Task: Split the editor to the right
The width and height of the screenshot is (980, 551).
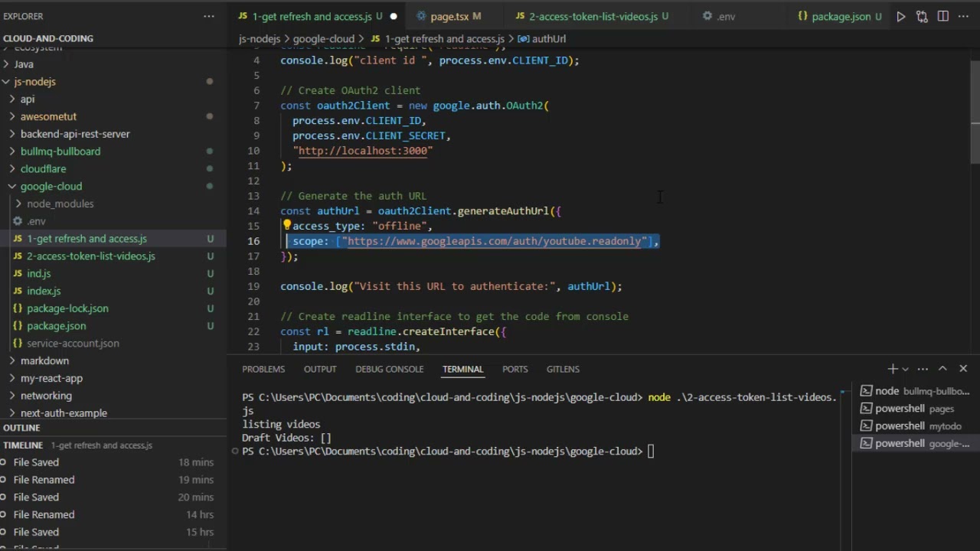Action: [x=942, y=16]
